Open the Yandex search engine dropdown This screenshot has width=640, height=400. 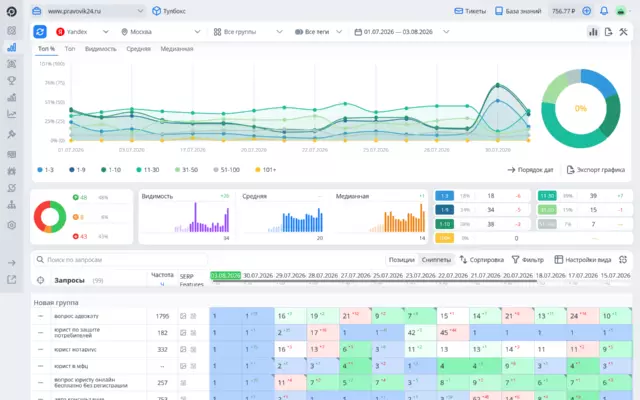[x=82, y=31]
